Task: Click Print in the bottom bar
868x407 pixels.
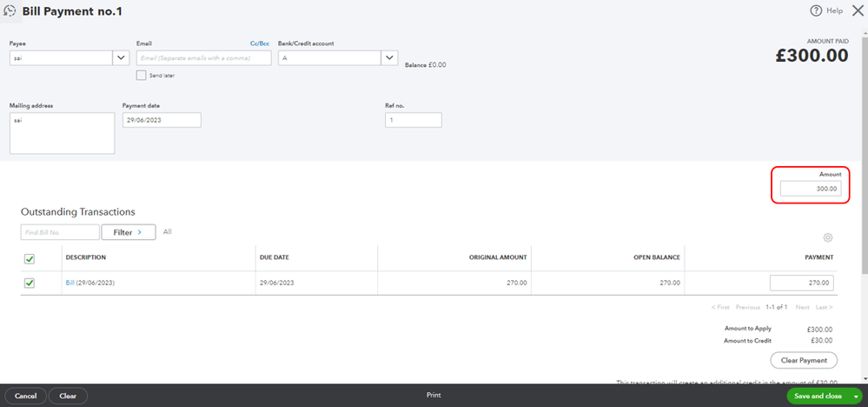Action: point(434,396)
